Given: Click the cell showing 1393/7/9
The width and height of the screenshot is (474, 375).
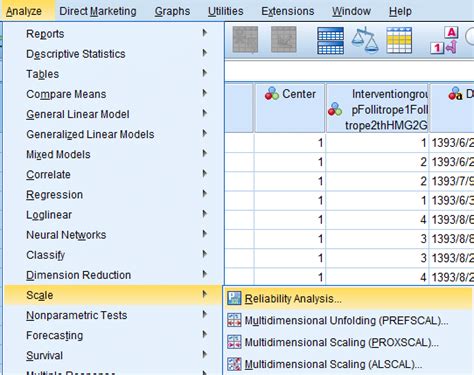Looking at the screenshot, I should tap(452, 181).
